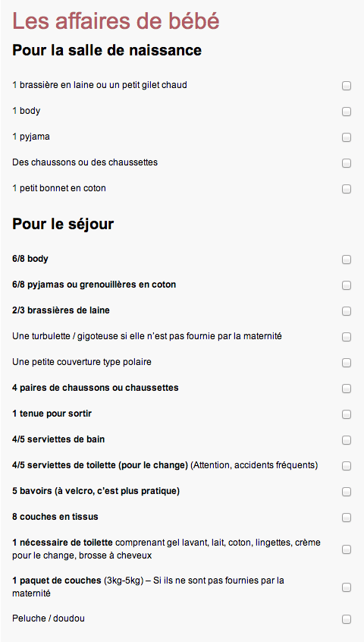Tick the turbulette / gigoteuse checkbox
364x642 pixels.
347,337
